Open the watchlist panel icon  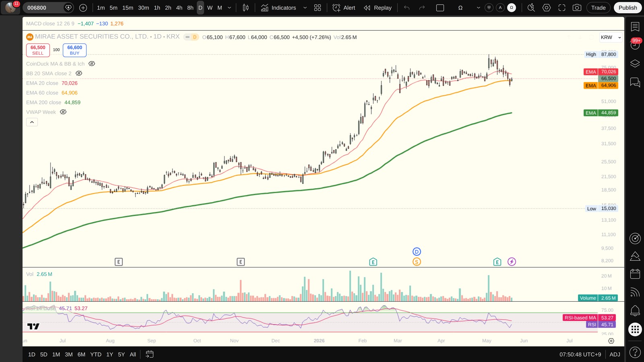[635, 27]
